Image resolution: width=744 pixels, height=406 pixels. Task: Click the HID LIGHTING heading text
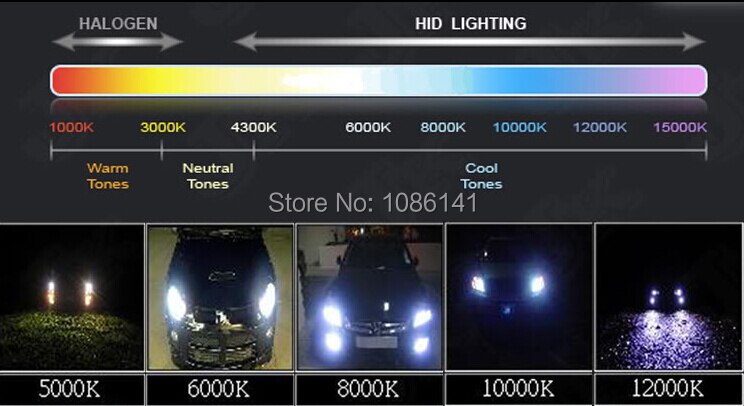[471, 24]
